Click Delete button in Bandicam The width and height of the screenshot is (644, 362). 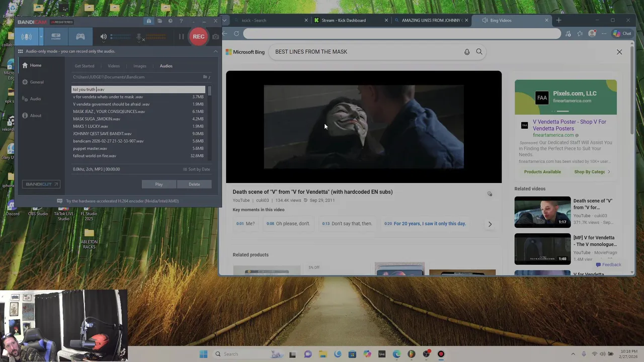[x=194, y=184]
